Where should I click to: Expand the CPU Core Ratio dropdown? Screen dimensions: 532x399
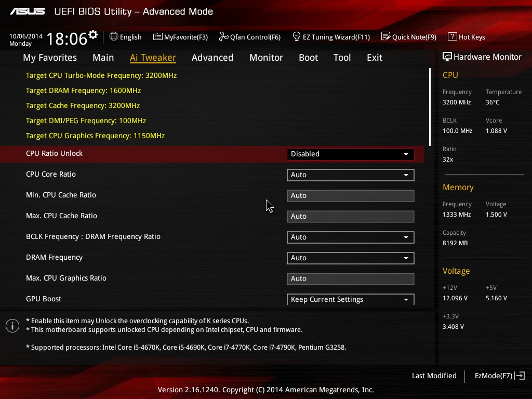coord(351,175)
